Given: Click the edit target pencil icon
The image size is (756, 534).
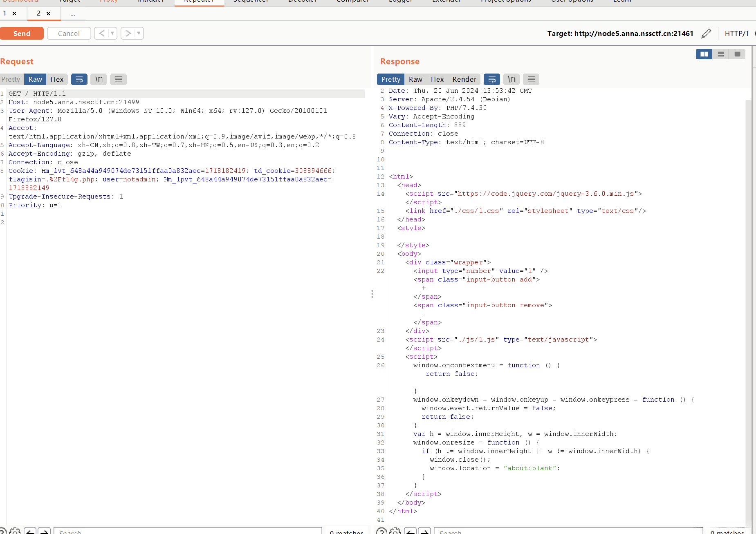Looking at the screenshot, I should [706, 34].
